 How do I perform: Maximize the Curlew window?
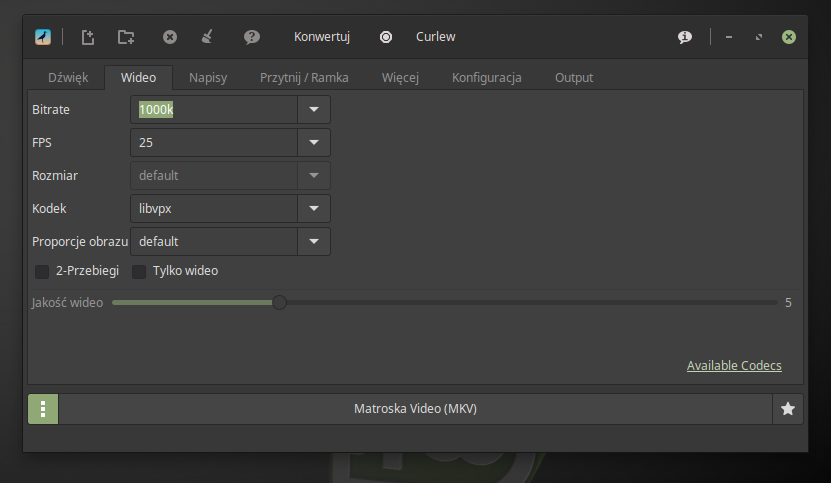[x=759, y=37]
